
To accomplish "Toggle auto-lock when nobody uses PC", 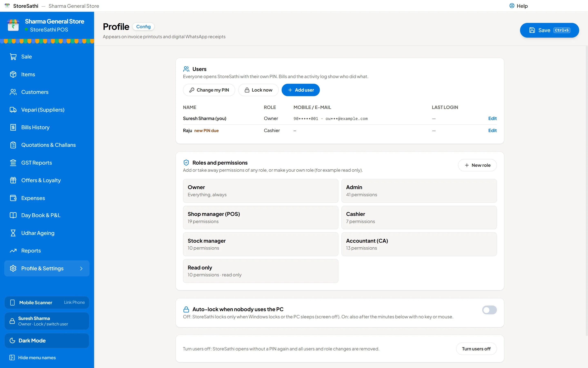I will pos(489,310).
